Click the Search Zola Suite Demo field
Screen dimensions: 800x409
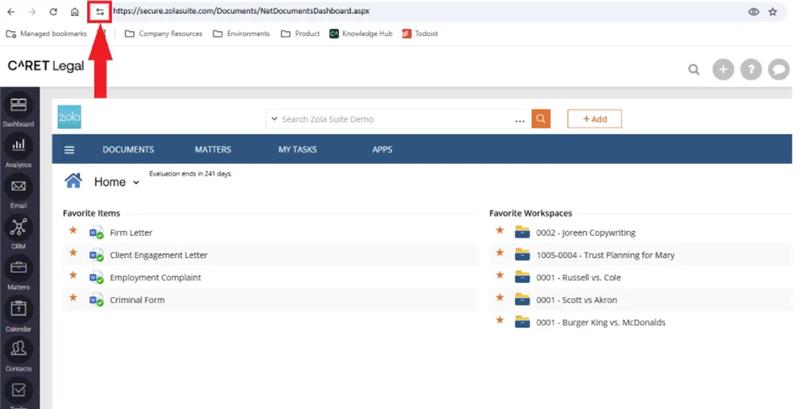click(397, 119)
